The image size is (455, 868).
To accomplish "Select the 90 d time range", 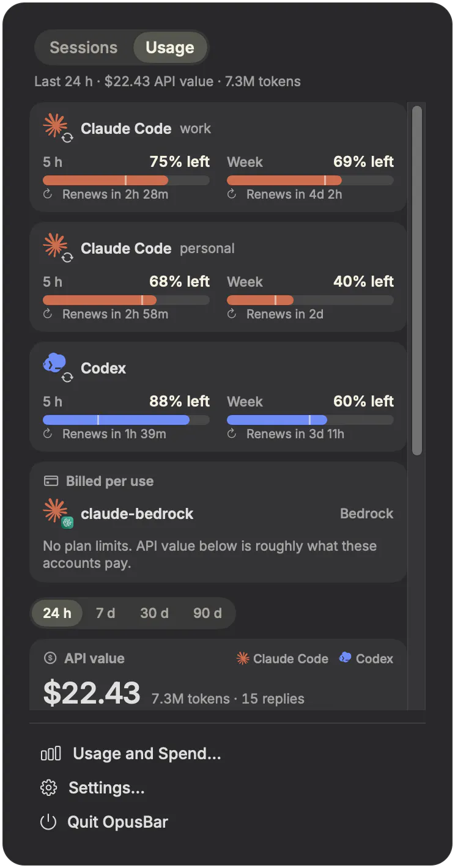I will pos(207,612).
